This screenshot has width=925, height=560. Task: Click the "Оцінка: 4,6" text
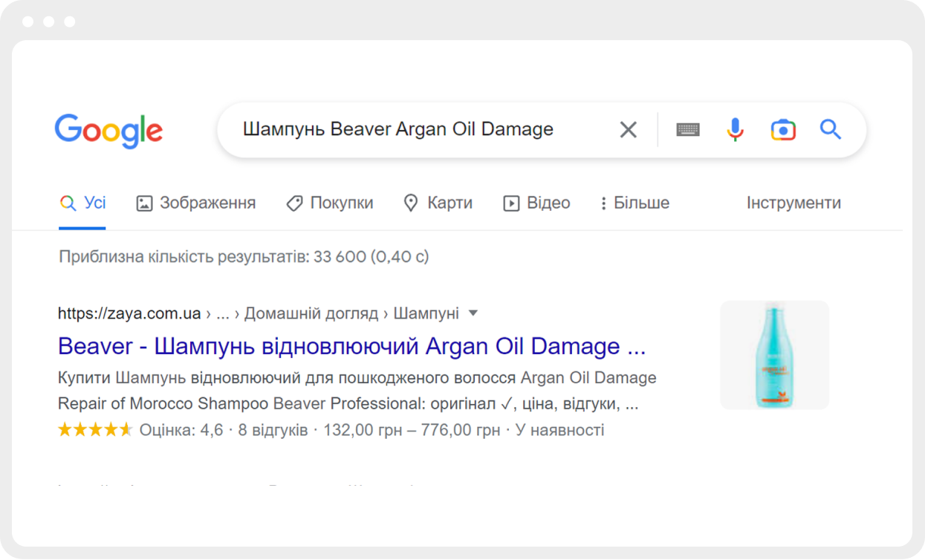pyautogui.click(x=181, y=430)
